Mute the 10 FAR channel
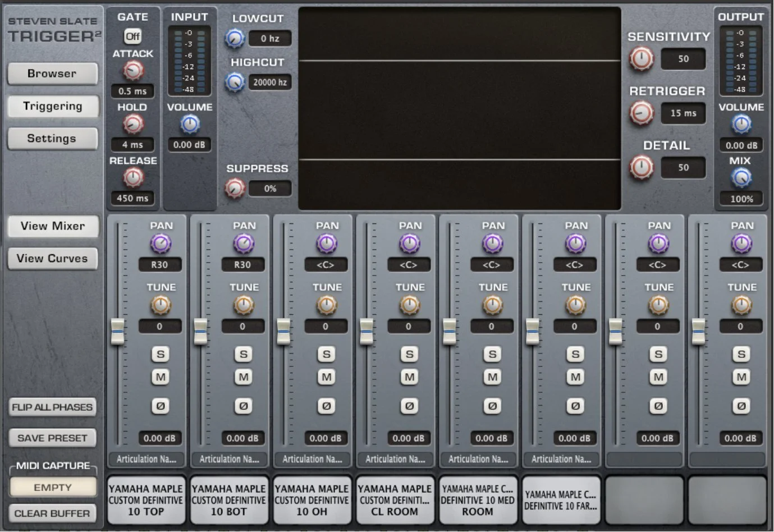Screen dimensions: 774x532 coord(575,377)
